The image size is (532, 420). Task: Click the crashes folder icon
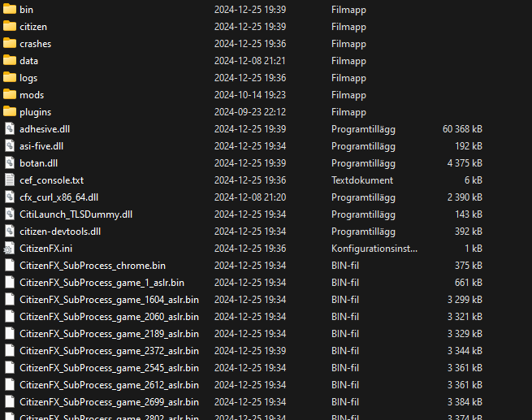(10, 43)
